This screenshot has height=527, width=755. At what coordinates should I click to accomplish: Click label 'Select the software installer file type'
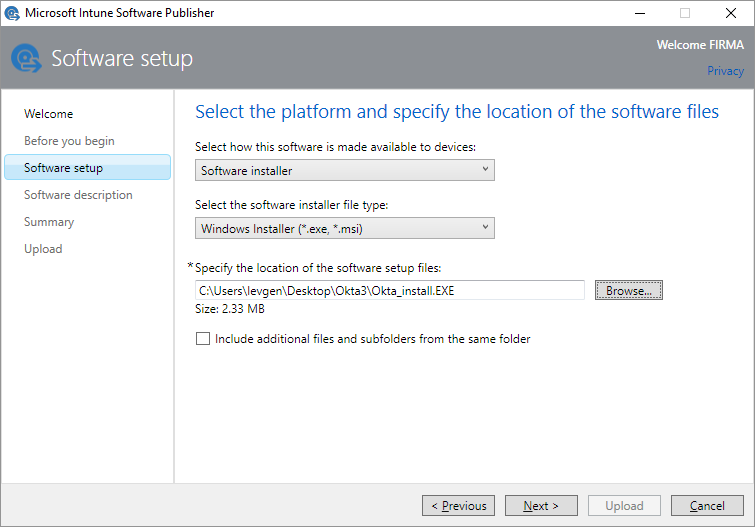tap(291, 205)
